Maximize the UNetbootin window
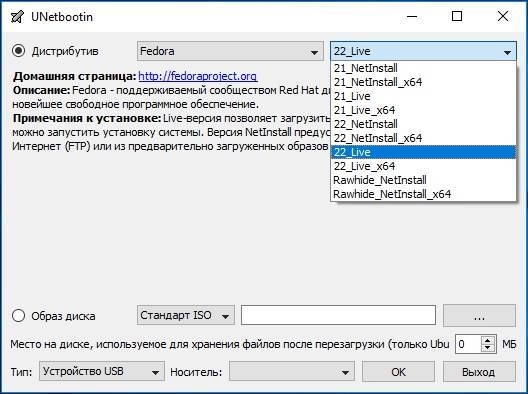 457,16
